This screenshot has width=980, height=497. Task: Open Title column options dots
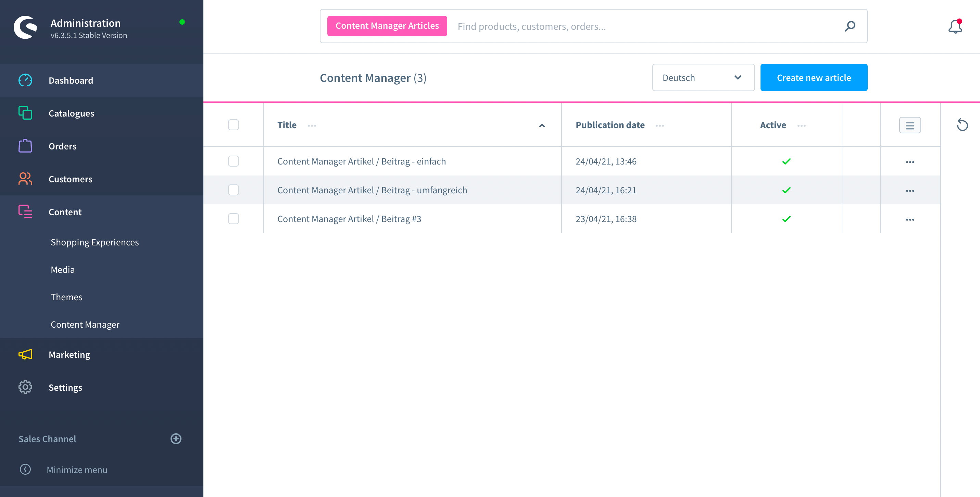coord(312,125)
